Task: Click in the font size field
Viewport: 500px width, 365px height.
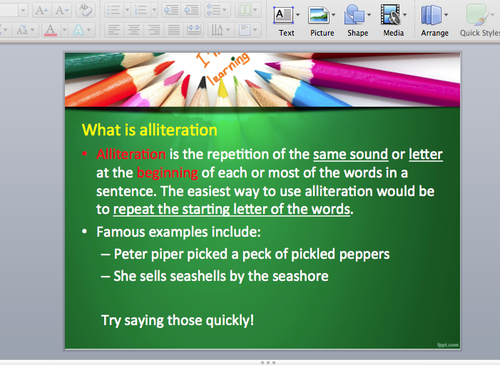Action: pyautogui.click(x=9, y=10)
